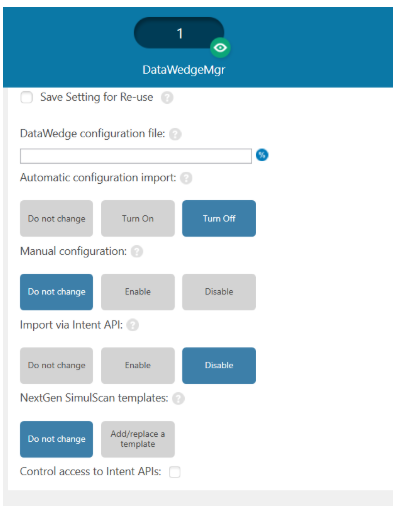The image size is (397, 508).
Task: Open help for NextGen SimulScan templates
Action: point(178,399)
